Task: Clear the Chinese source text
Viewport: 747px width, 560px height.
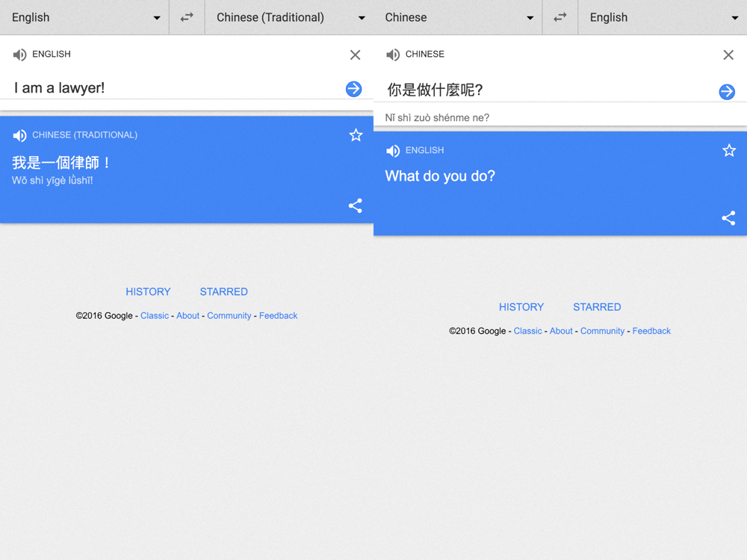Action: 728,55
